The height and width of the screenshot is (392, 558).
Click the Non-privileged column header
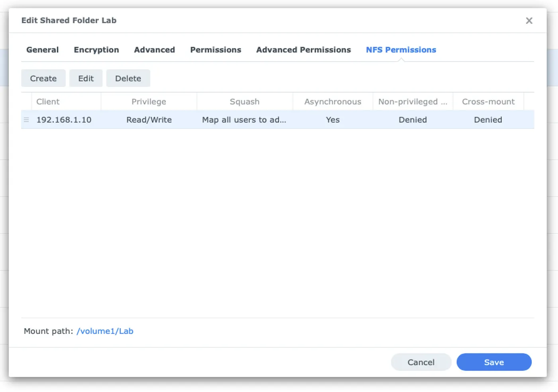click(413, 102)
